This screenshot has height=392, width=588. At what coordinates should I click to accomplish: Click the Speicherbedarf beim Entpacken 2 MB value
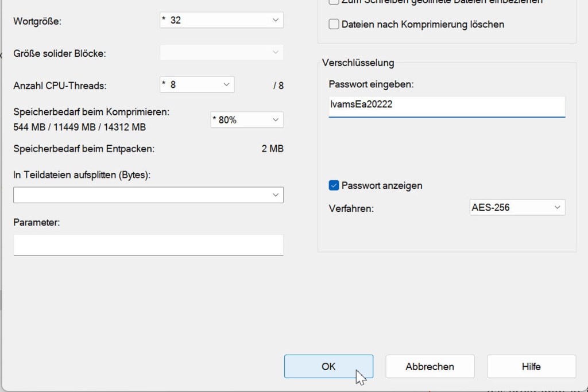[x=273, y=149]
